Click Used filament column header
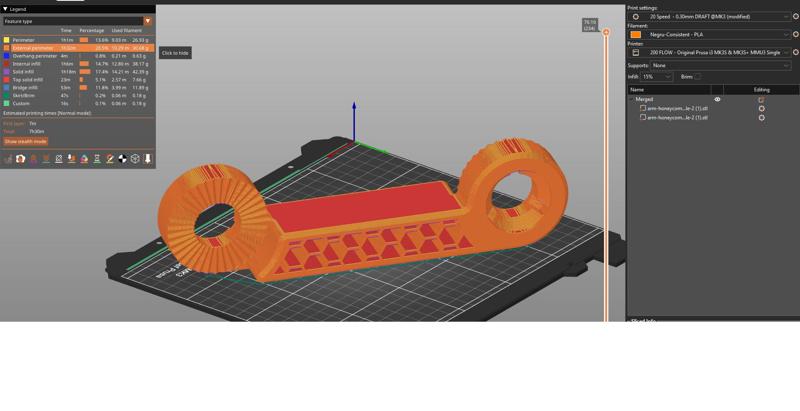 coord(127,31)
